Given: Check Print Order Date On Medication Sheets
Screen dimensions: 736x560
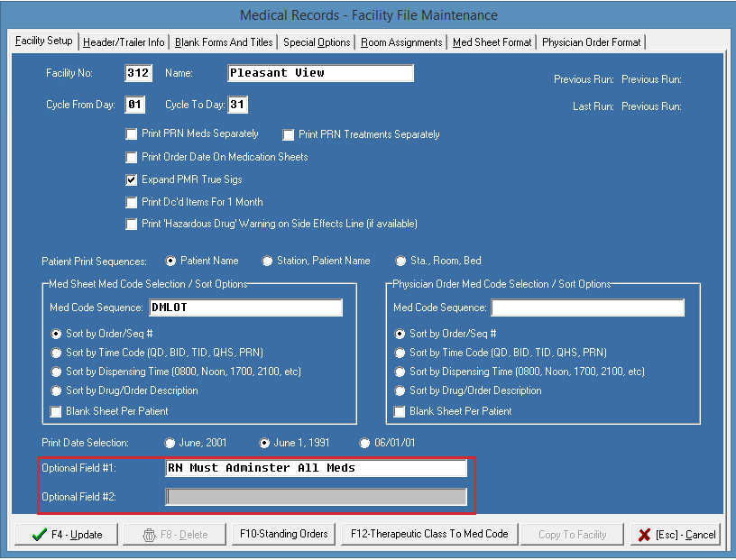Looking at the screenshot, I should point(133,157).
